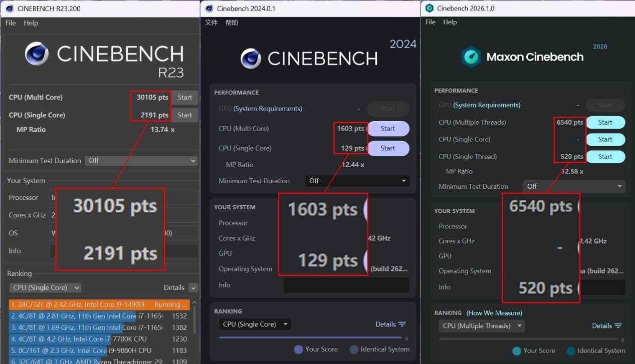Click the Cinebench R23 sphere logo

37,54
